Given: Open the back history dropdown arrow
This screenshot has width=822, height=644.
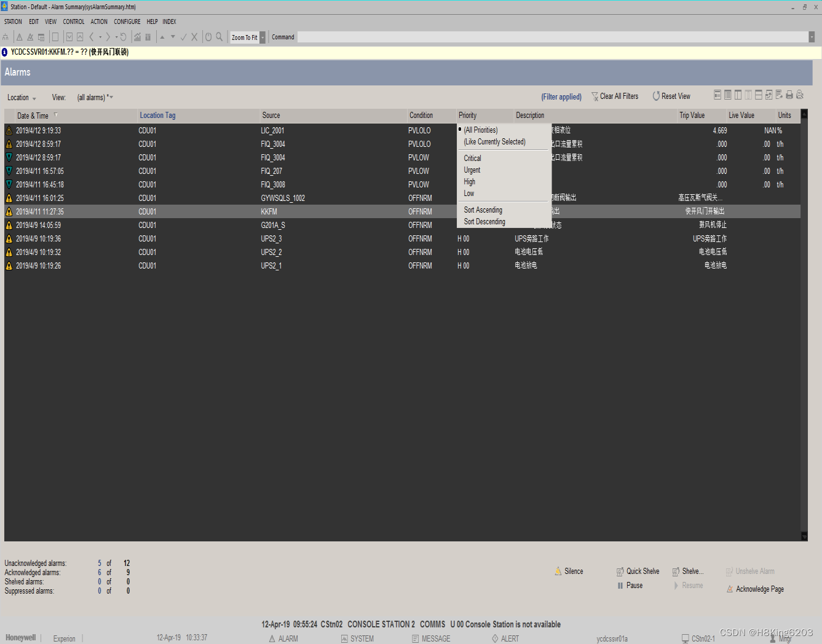Looking at the screenshot, I should pyautogui.click(x=100, y=37).
